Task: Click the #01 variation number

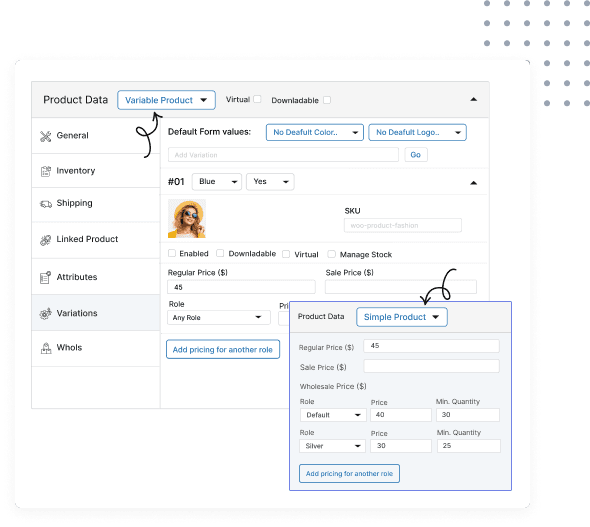Action: click(176, 182)
